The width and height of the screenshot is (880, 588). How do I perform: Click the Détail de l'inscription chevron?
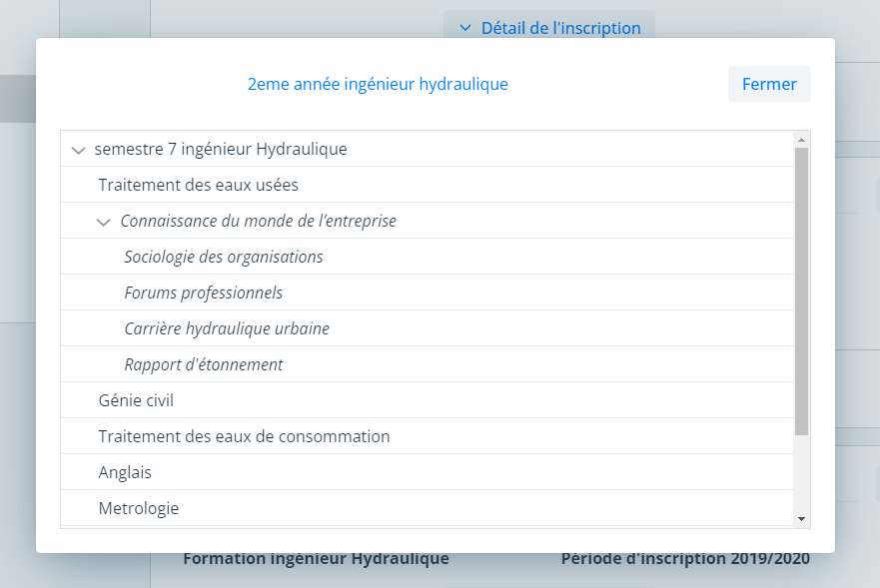coord(464,28)
